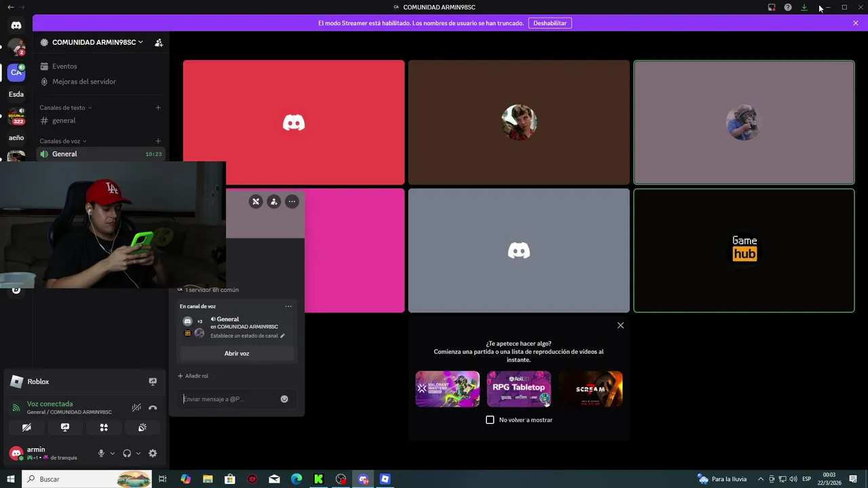Open server with 322 notification badge

(x=16, y=117)
